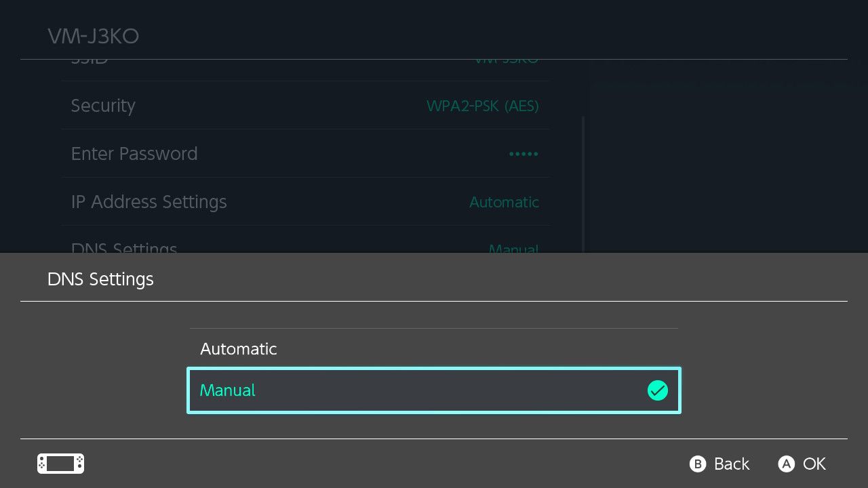
Task: Select the Manual DNS option
Action: point(434,390)
